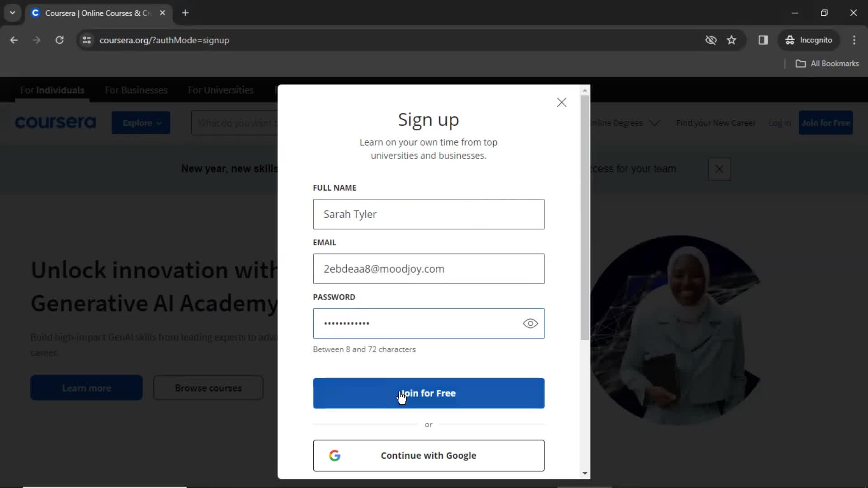Click Continue with Google button
The image size is (868, 488).
pos(429,455)
